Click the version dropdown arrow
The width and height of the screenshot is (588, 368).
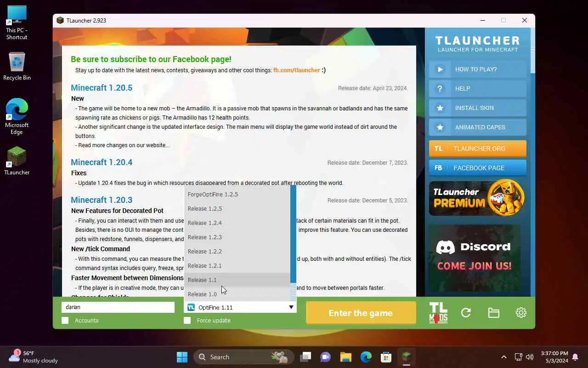pyautogui.click(x=291, y=307)
